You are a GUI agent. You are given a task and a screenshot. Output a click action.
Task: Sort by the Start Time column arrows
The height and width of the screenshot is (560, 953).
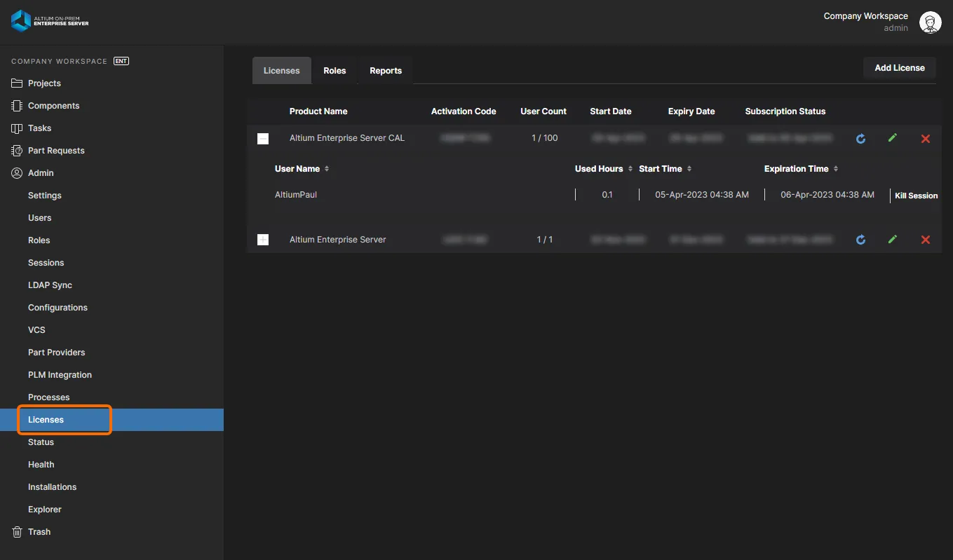pos(689,169)
